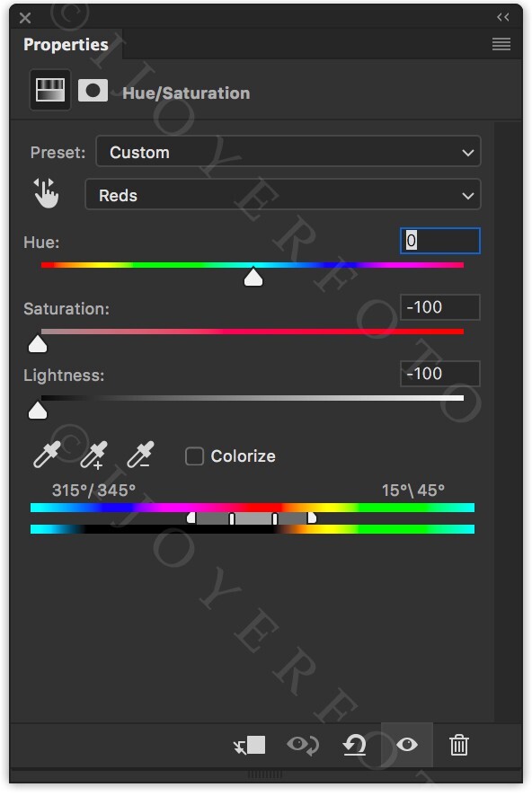Enable the Colorize checkbox
The image size is (532, 796).
[194, 455]
